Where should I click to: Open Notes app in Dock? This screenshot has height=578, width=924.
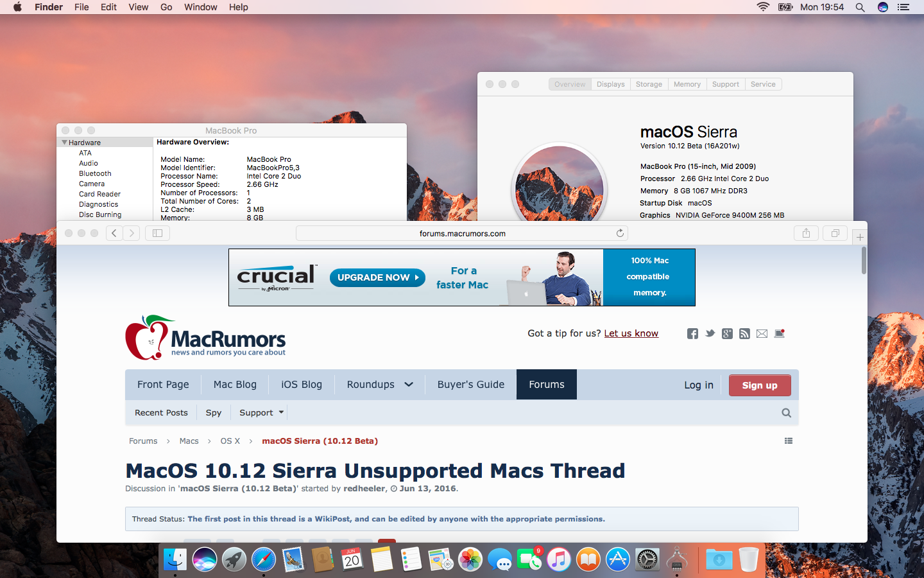[381, 560]
